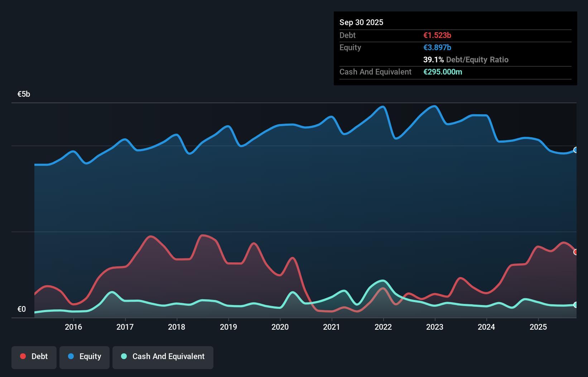Click the 2024 x-axis label
This screenshot has height=377, width=588.
pyautogui.click(x=486, y=327)
